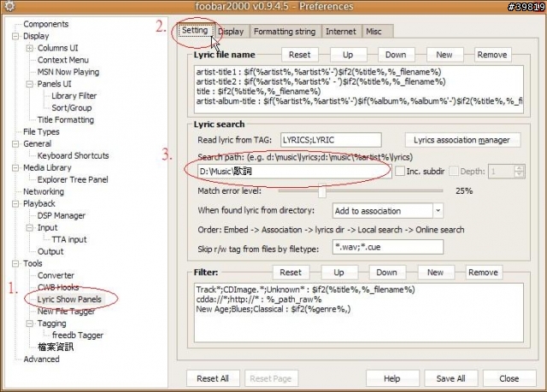The height and width of the screenshot is (392, 547).
Task: Click the Read lyric from TAG field
Action: click(x=331, y=140)
